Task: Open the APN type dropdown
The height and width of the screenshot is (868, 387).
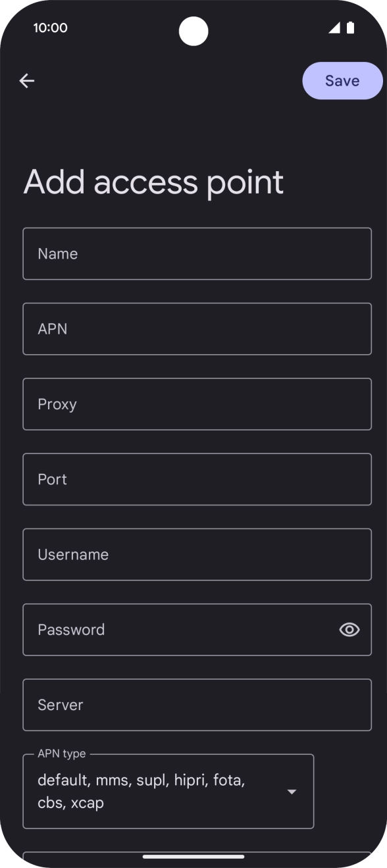Action: point(168,791)
